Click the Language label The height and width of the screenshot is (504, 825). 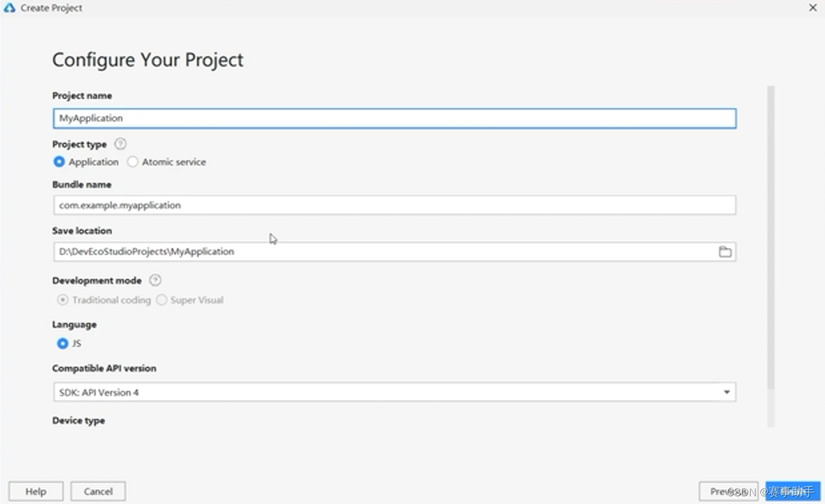[x=74, y=325]
